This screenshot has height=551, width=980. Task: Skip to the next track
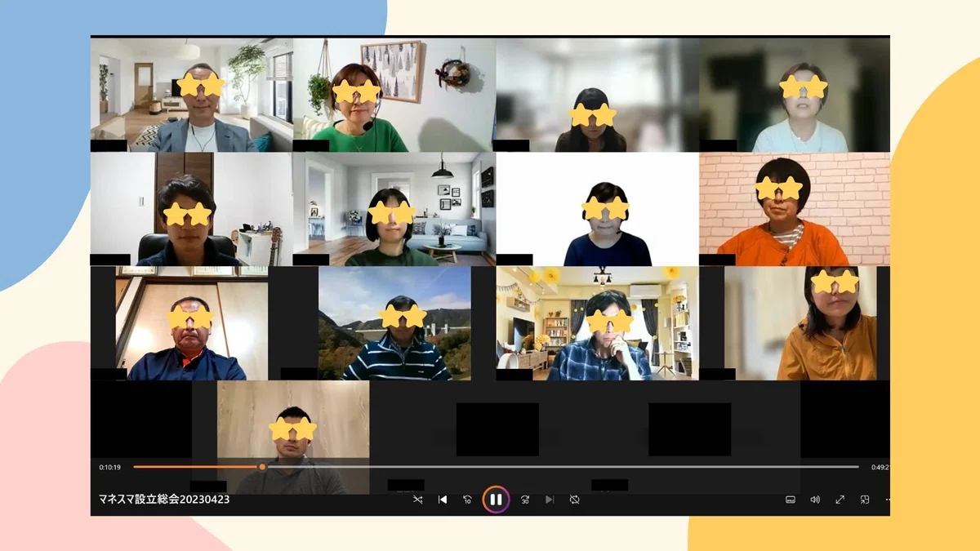(550, 500)
